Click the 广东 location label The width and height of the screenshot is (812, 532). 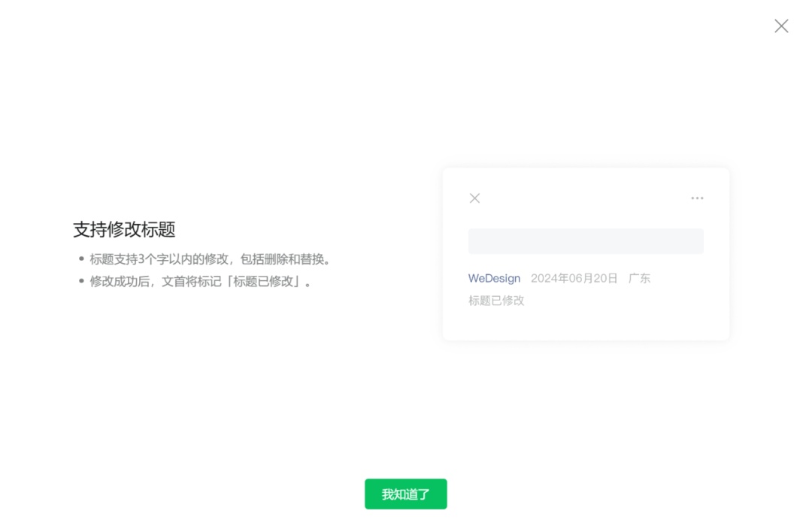pos(639,278)
